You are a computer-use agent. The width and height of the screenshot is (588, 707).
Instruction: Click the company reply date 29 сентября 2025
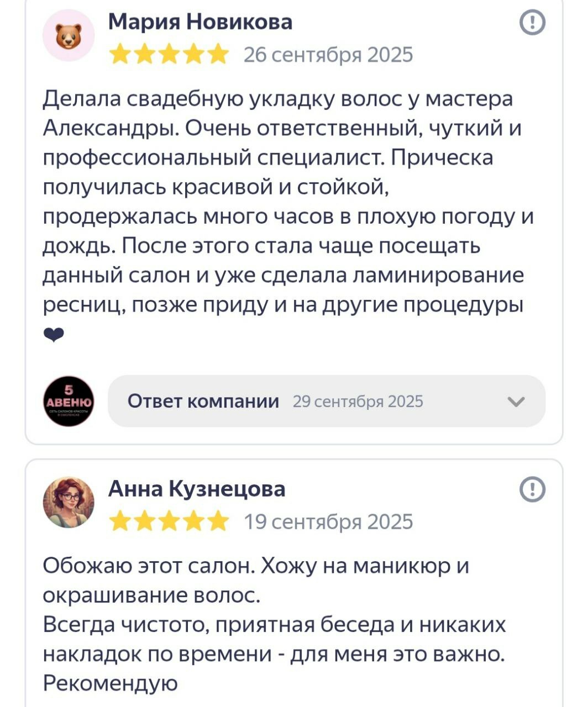358,402
